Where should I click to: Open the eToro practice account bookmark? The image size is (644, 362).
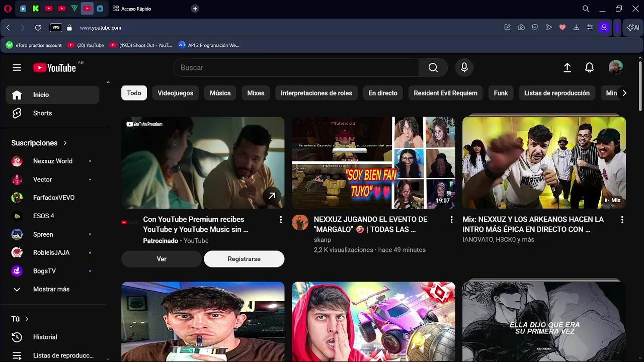(34, 45)
